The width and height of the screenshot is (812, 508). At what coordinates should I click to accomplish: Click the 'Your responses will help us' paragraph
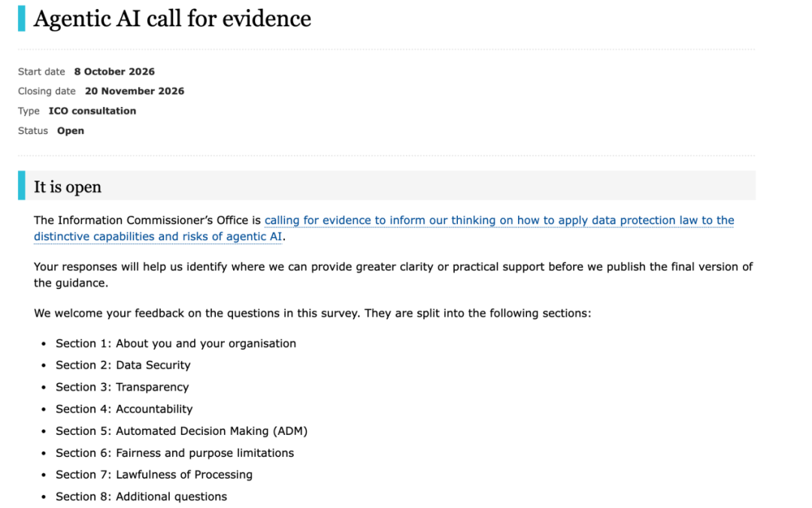393,275
